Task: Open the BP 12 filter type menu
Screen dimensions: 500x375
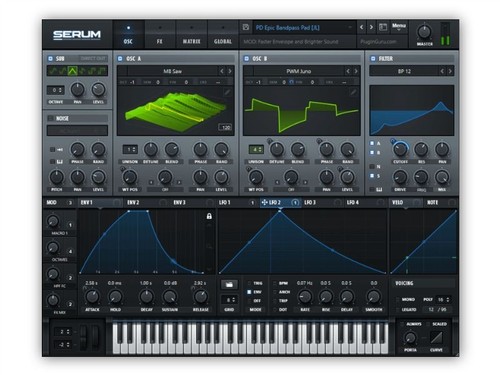Action: pyautogui.click(x=404, y=71)
